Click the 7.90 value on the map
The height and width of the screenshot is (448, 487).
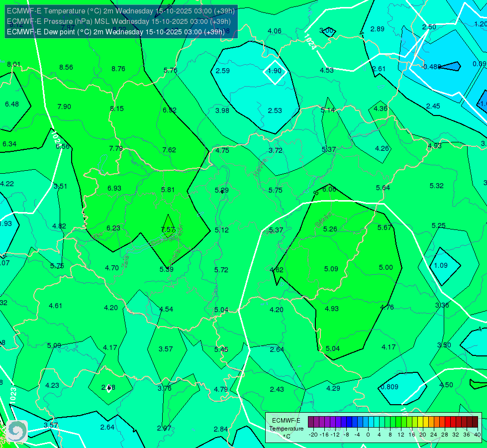coord(64,107)
